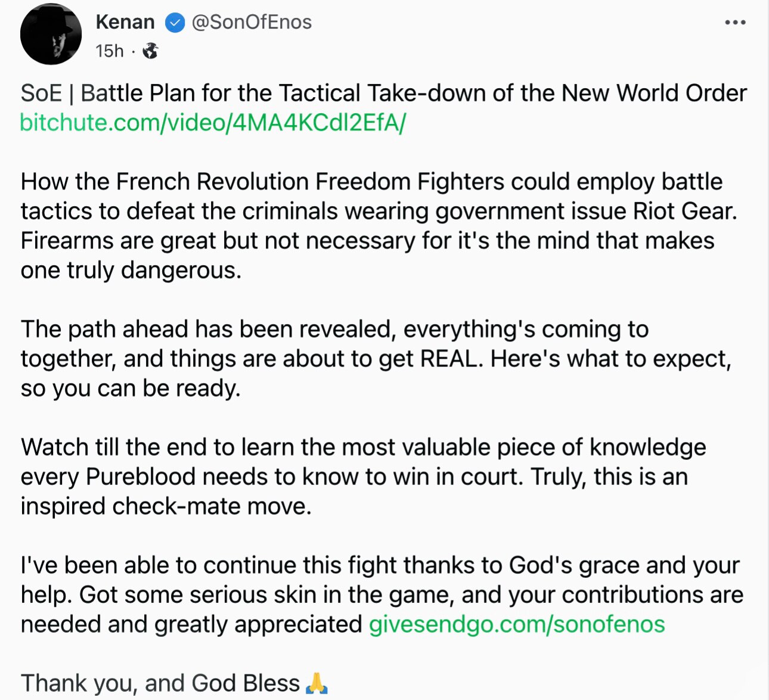This screenshot has height=700, width=769.
Task: Click the paragraph starting 'How the French Revolution'
Action: [x=370, y=226]
